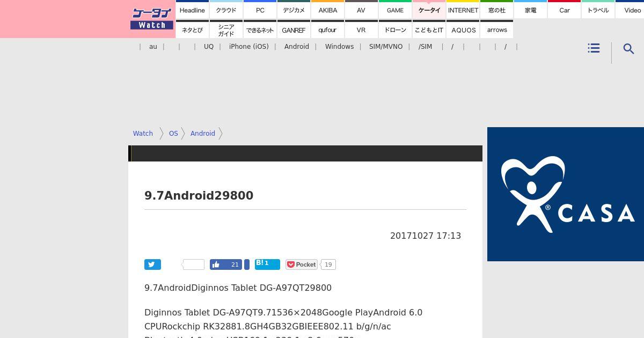Open the こどもとIT tab
644x338 pixels.
pos(429,30)
